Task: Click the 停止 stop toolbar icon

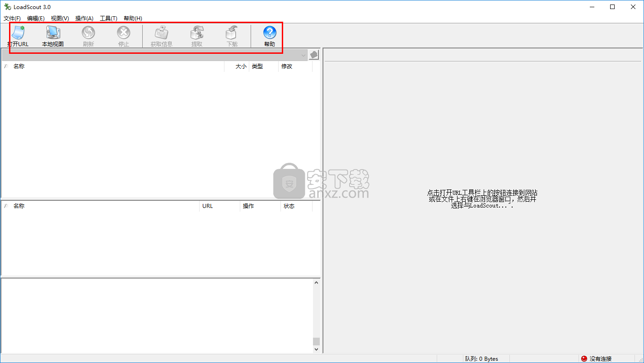Action: click(x=123, y=36)
